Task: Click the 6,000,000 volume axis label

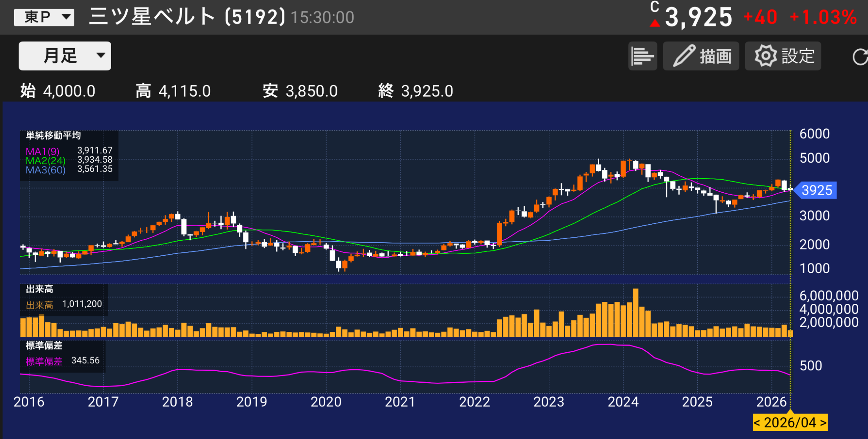Action: (x=829, y=296)
